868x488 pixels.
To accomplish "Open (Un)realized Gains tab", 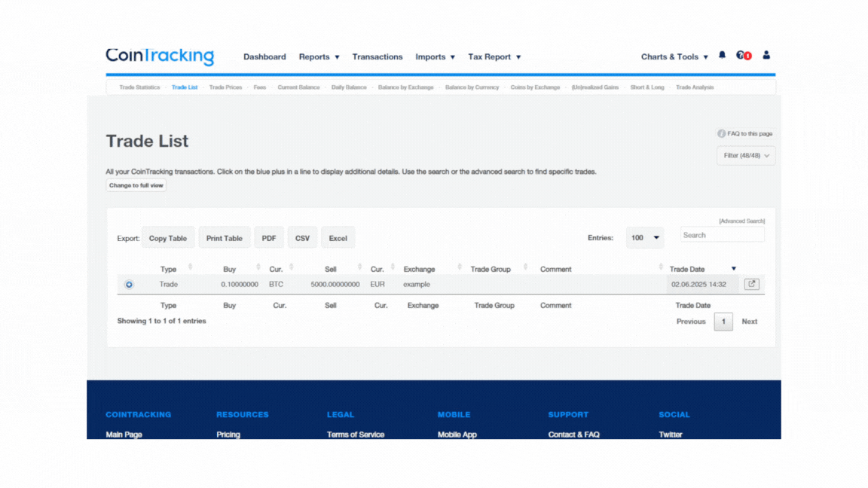I will click(595, 87).
